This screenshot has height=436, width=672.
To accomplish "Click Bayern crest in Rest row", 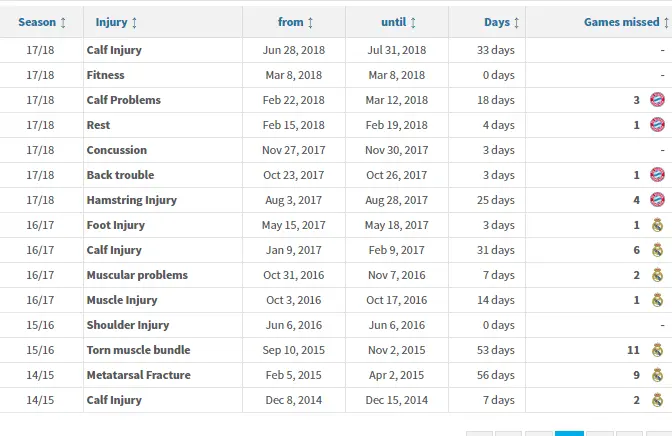I will click(x=657, y=125).
